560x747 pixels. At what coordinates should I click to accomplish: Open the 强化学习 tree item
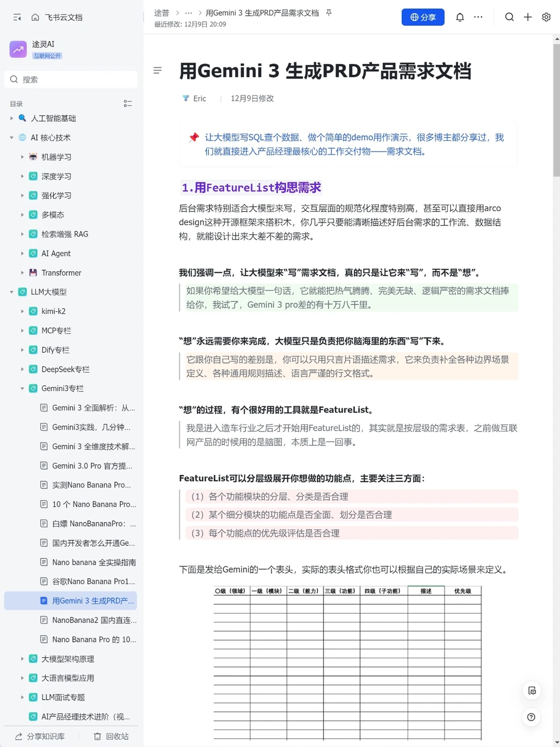pyautogui.click(x=71, y=196)
